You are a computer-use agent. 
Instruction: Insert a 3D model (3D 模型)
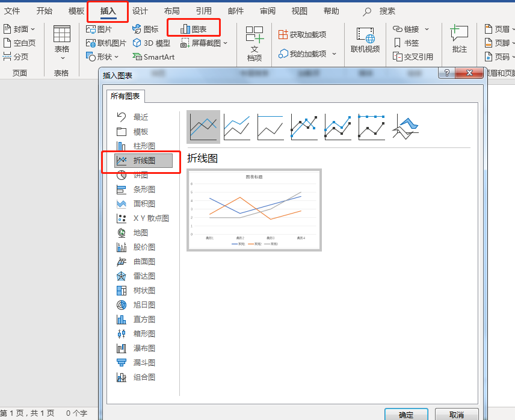click(152, 43)
